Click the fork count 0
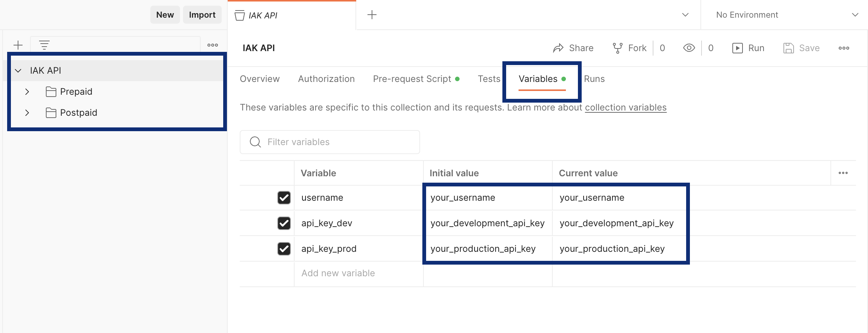This screenshot has height=333, width=868. (x=662, y=48)
